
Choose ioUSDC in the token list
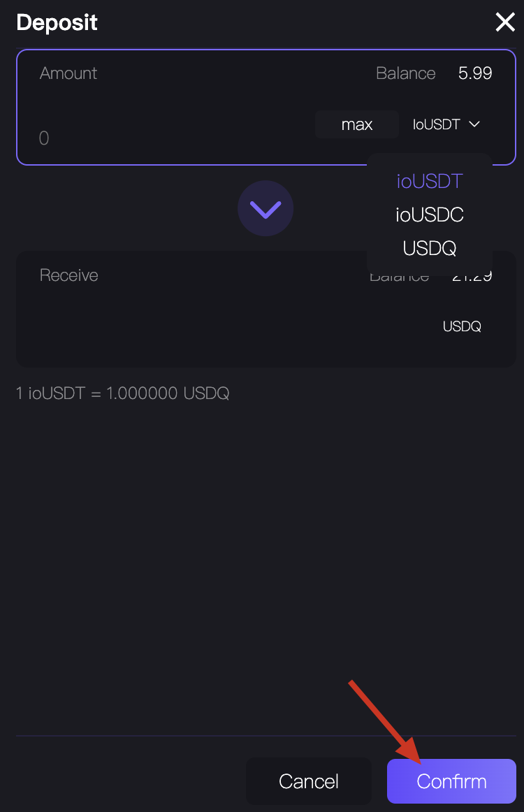pyautogui.click(x=430, y=215)
